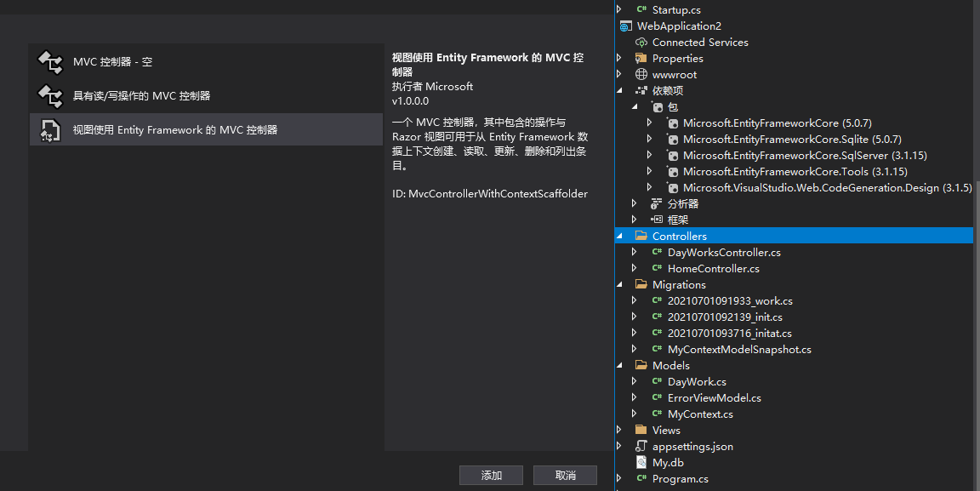This screenshot has height=491, width=980.
Task: Click the EntityFrameworkCore.SqlServer package icon
Action: [x=673, y=155]
